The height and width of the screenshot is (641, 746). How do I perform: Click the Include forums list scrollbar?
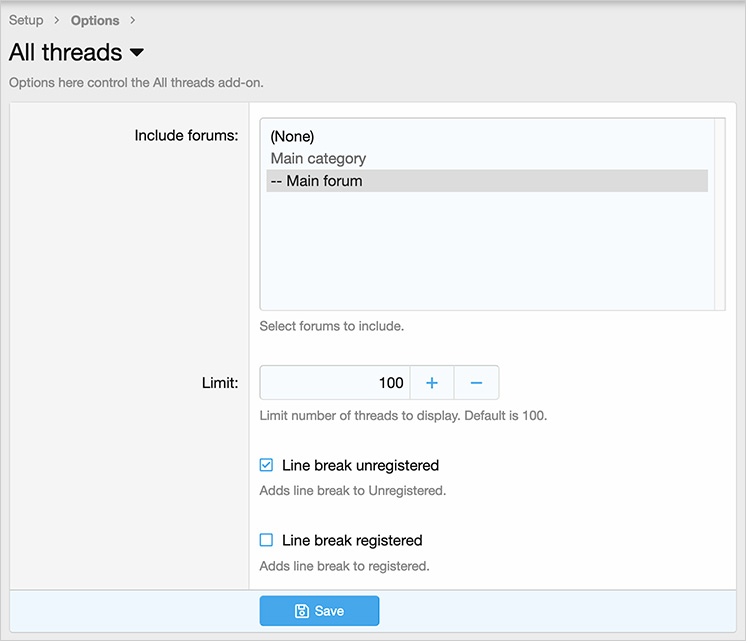tap(719, 214)
